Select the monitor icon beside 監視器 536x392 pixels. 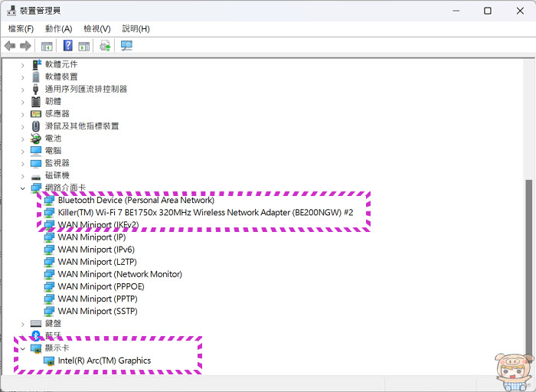click(36, 163)
